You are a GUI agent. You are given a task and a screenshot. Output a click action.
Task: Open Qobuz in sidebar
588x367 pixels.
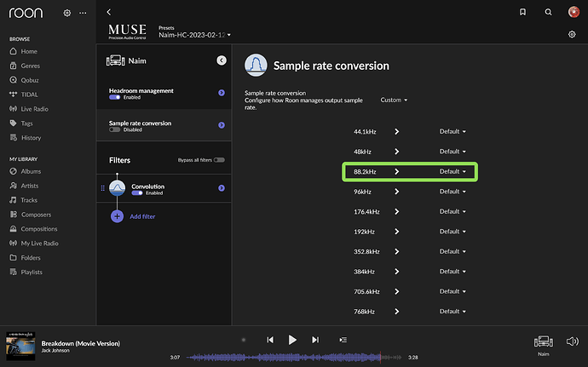[x=24, y=80]
